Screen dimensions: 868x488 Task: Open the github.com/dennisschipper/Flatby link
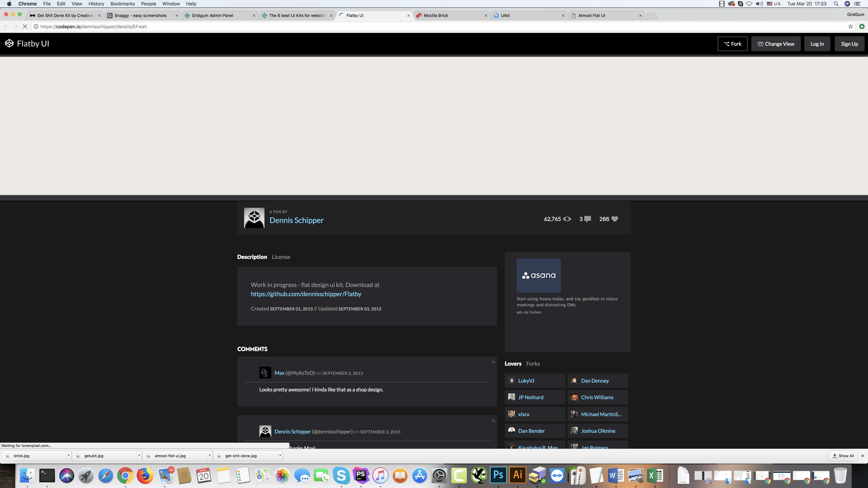click(306, 294)
